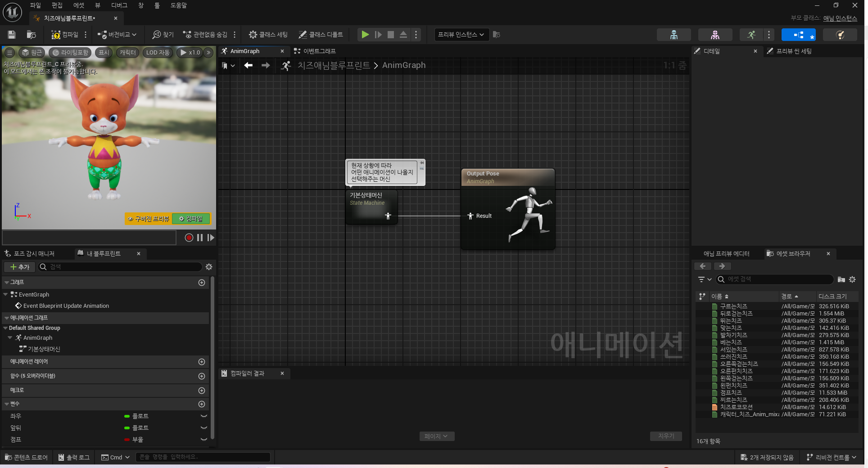Open the 버전비교 diff dropdown
868x468 pixels.
(117, 35)
